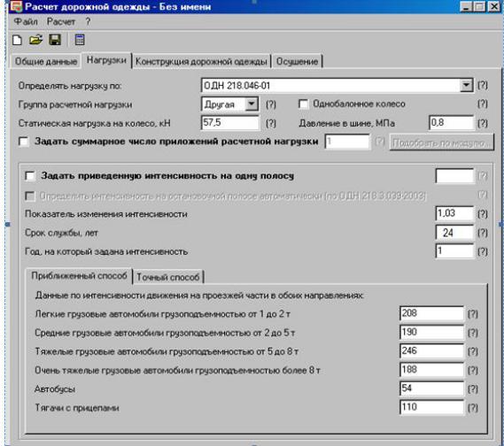This screenshot has width=504, height=446.
Task: Open help (?) for Средние грузовые автомобили row
Action: click(x=472, y=333)
